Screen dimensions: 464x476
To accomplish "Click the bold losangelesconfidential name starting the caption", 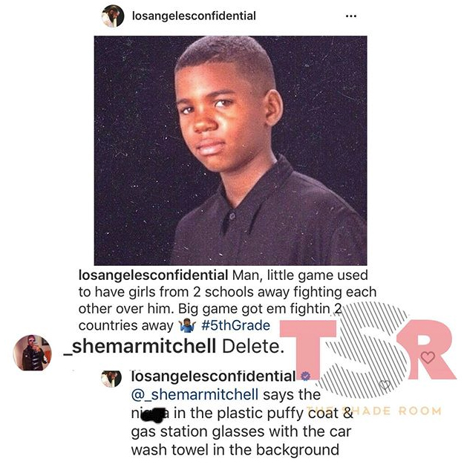I will click(x=153, y=276).
